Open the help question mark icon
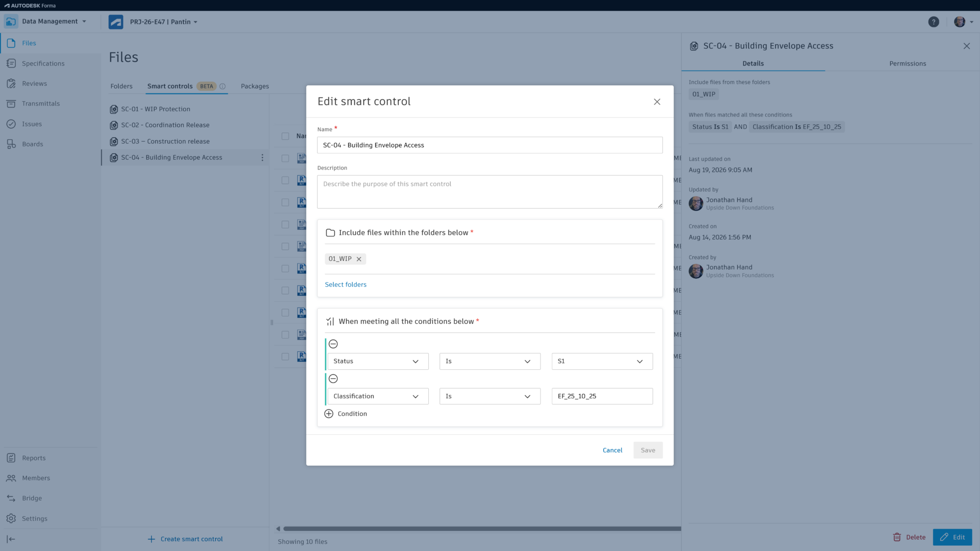The height and width of the screenshot is (551, 980). 933,22
